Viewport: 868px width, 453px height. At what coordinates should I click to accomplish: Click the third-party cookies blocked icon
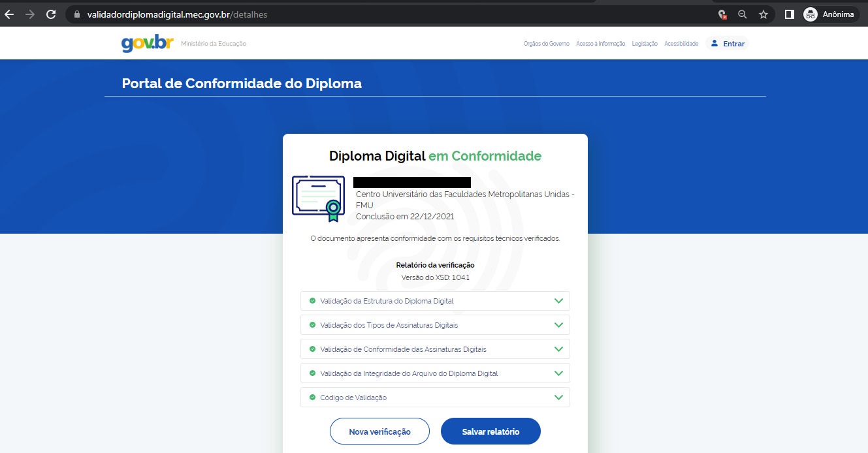(x=722, y=14)
